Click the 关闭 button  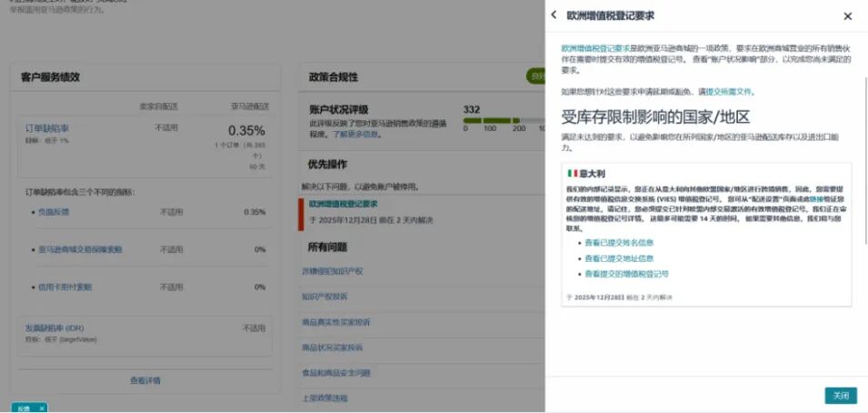840,396
